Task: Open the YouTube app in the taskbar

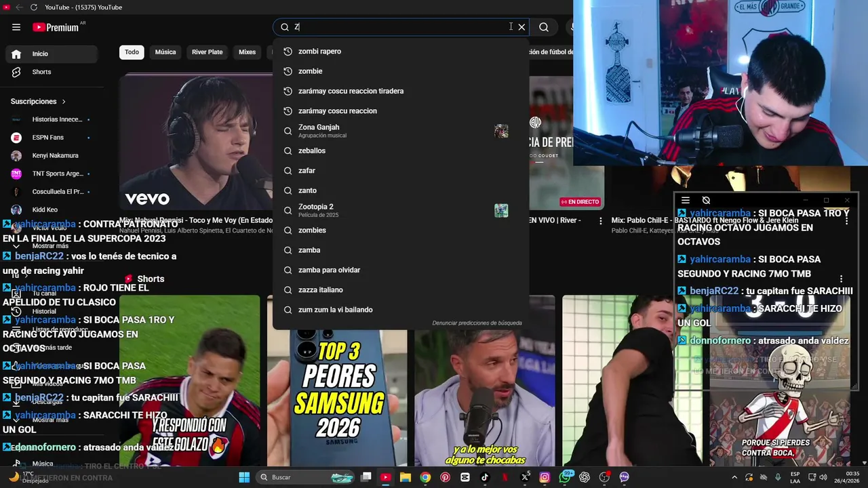Action: click(385, 477)
